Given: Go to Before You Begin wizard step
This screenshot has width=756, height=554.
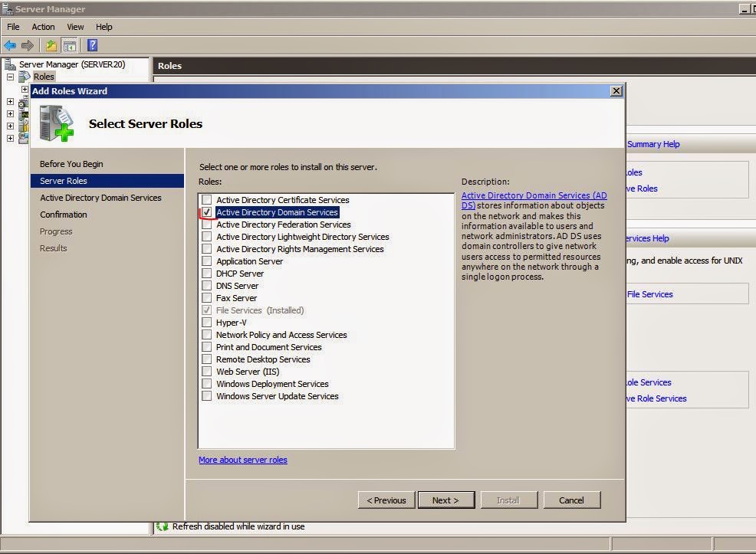Looking at the screenshot, I should [71, 164].
